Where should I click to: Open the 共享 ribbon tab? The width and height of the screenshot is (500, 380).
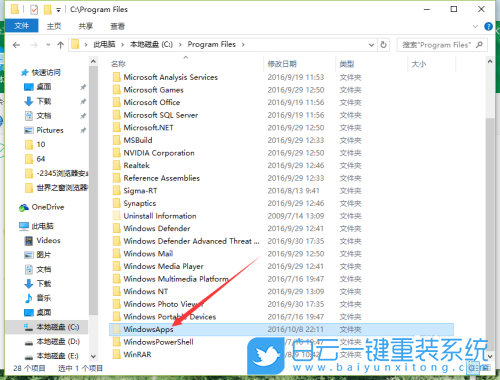[x=86, y=26]
